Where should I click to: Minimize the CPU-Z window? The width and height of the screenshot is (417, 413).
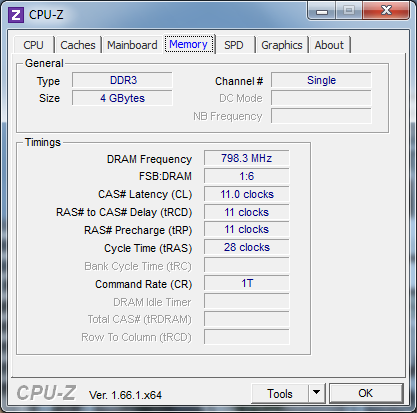click(322, 11)
